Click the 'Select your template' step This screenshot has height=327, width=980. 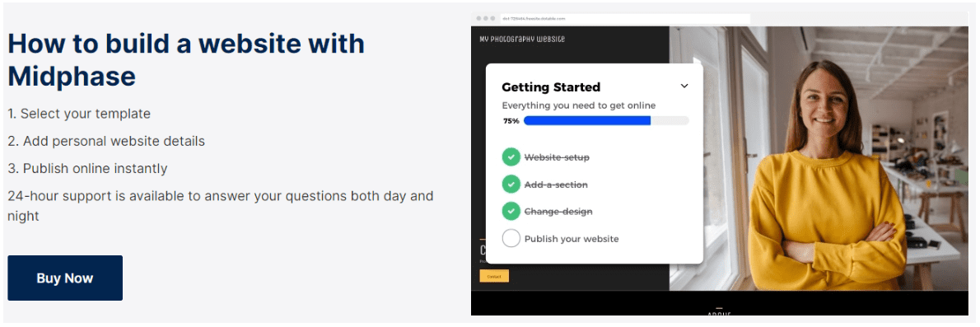coord(79,114)
